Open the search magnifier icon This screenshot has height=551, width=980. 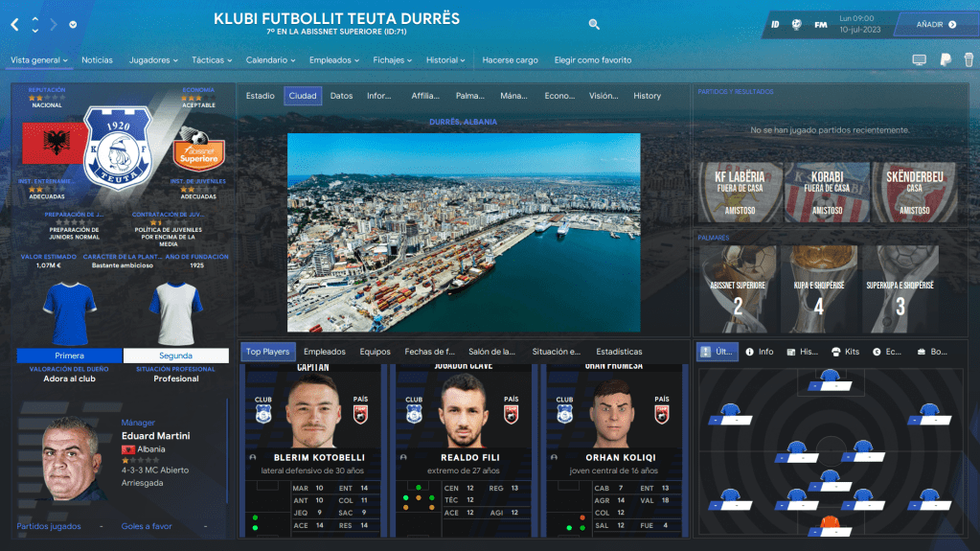pyautogui.click(x=594, y=24)
